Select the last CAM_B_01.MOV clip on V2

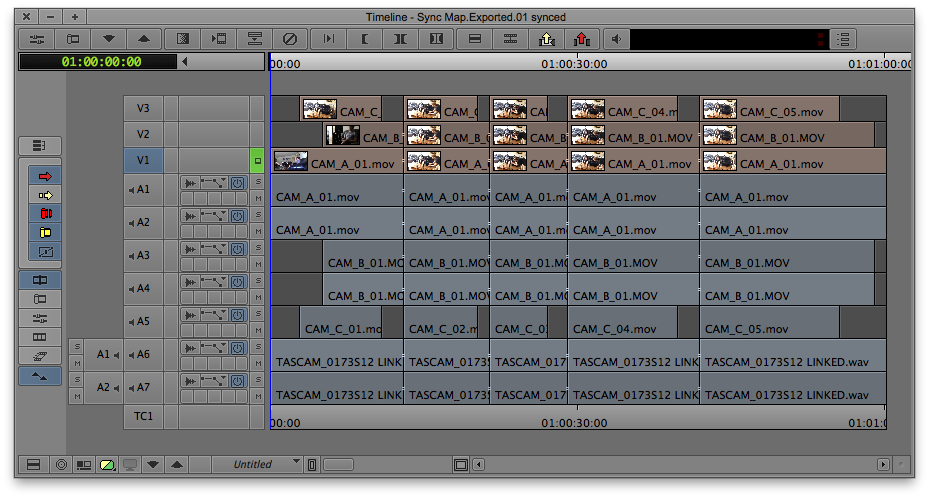787,135
